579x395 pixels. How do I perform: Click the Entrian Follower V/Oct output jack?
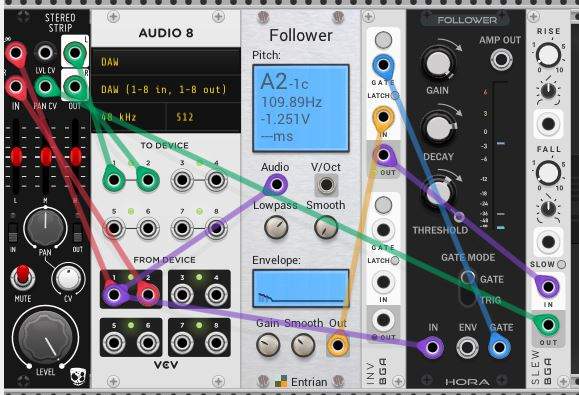(326, 184)
